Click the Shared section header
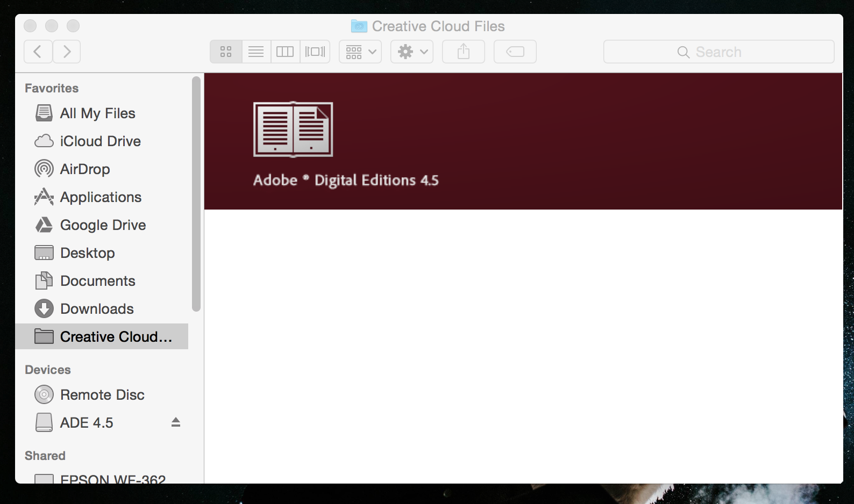The width and height of the screenshot is (854, 504). click(x=45, y=456)
